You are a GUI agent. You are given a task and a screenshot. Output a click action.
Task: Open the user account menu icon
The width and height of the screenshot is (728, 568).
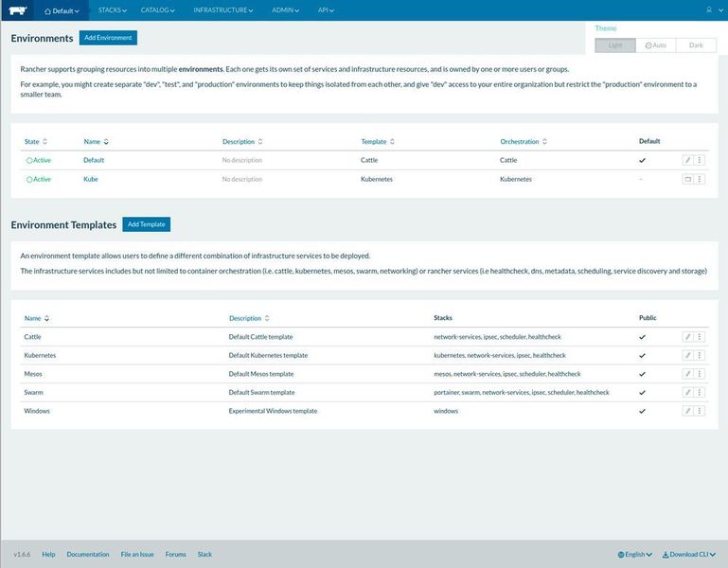709,9
